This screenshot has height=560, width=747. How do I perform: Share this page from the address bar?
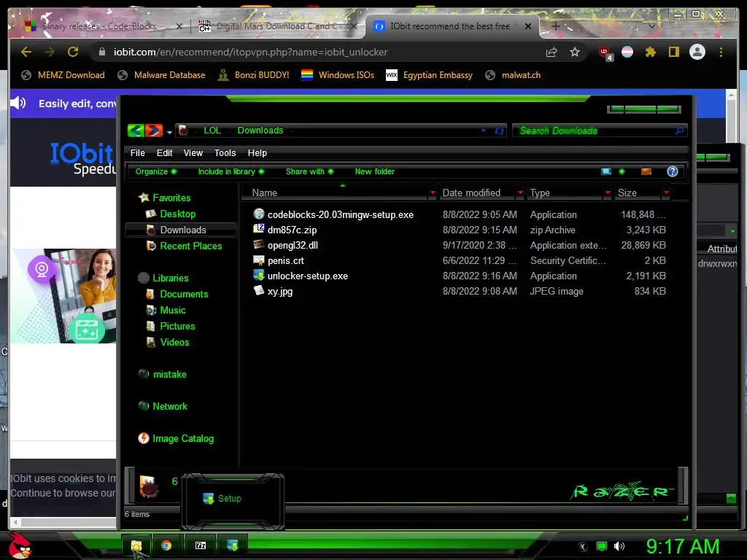click(551, 52)
